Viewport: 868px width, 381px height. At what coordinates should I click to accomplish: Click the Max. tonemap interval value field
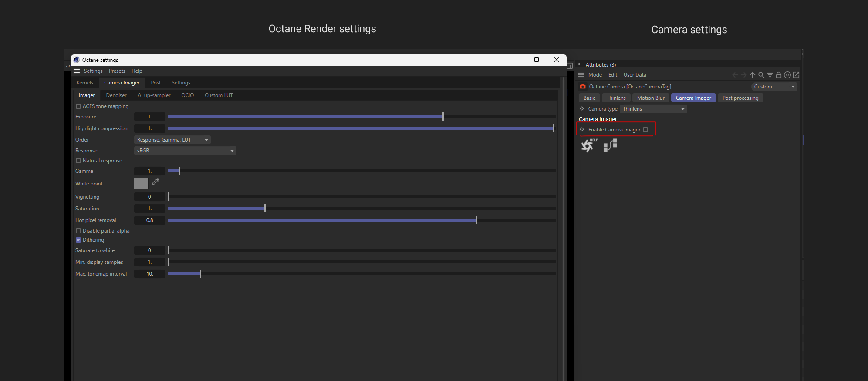pyautogui.click(x=150, y=274)
